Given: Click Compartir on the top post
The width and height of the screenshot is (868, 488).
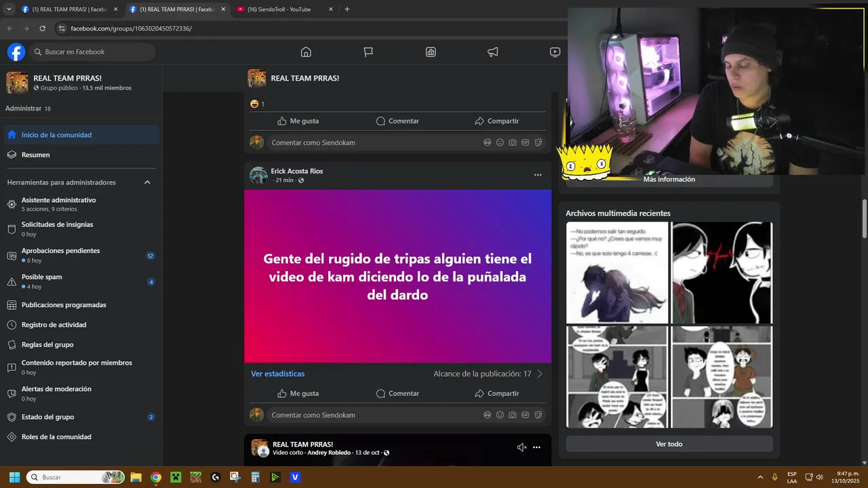Looking at the screenshot, I should coord(496,121).
